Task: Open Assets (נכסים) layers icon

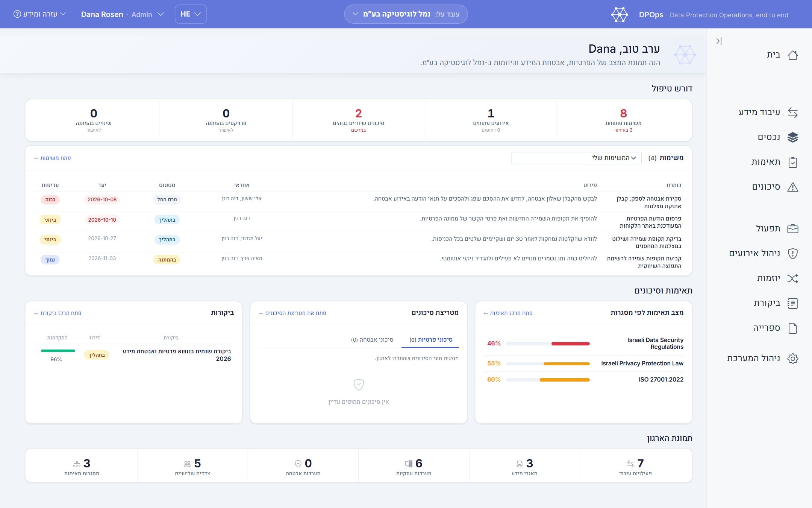Action: pyautogui.click(x=793, y=137)
